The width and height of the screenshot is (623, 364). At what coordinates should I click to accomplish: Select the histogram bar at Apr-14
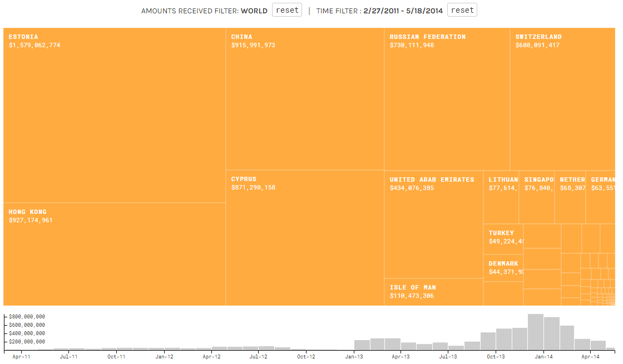(598, 345)
